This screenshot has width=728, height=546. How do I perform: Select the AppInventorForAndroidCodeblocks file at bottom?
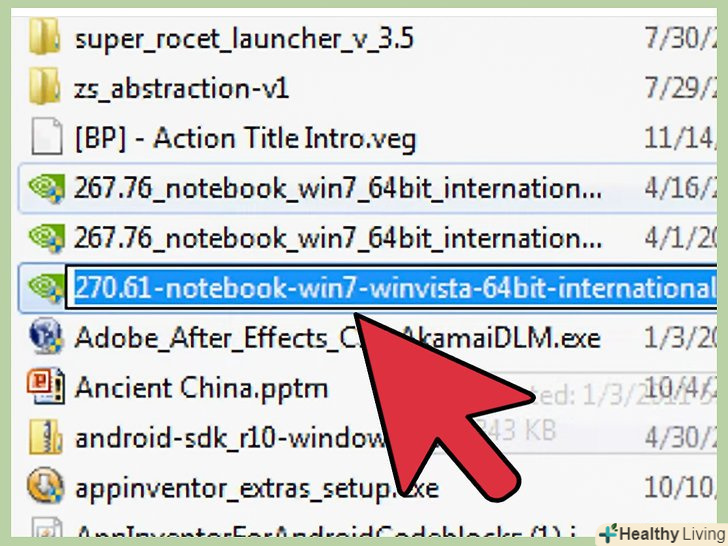326,531
